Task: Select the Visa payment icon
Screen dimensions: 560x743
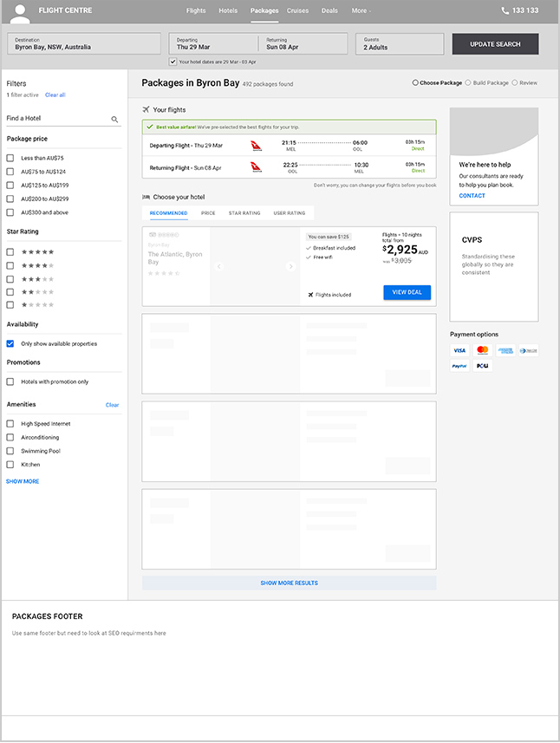Action: pos(459,350)
